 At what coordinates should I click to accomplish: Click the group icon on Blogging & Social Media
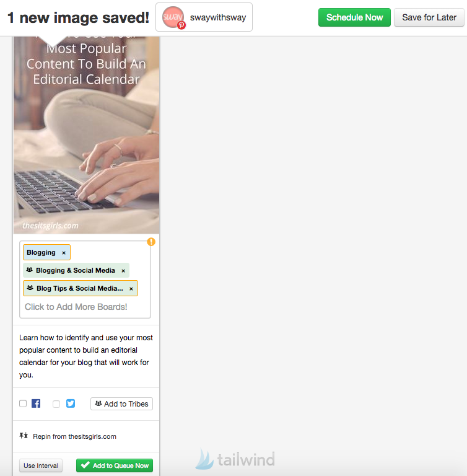30,270
